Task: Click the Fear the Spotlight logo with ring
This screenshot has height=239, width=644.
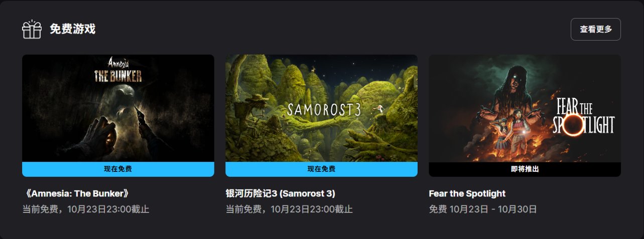Action: [x=584, y=116]
